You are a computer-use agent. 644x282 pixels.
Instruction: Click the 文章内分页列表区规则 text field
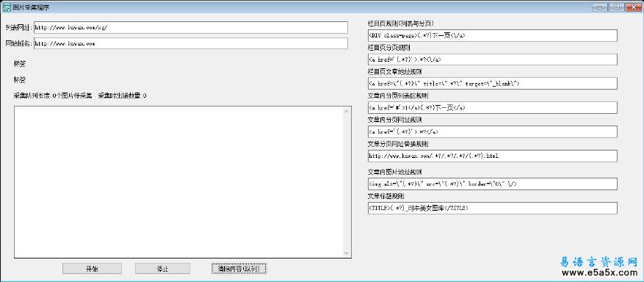click(x=493, y=107)
